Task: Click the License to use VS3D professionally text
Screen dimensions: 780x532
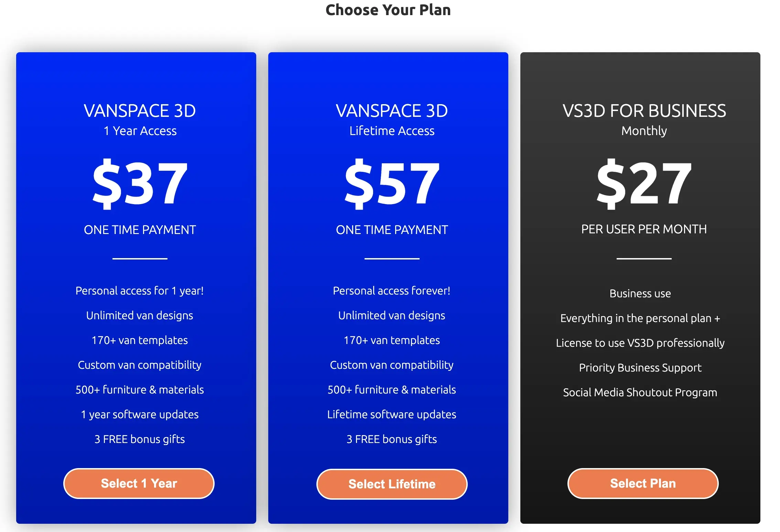Action: tap(640, 343)
